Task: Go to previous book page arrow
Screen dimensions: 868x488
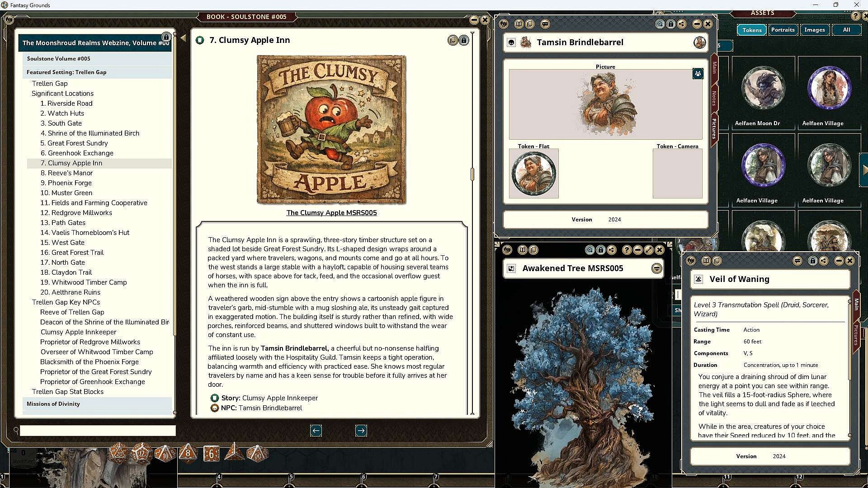Action: tap(316, 431)
